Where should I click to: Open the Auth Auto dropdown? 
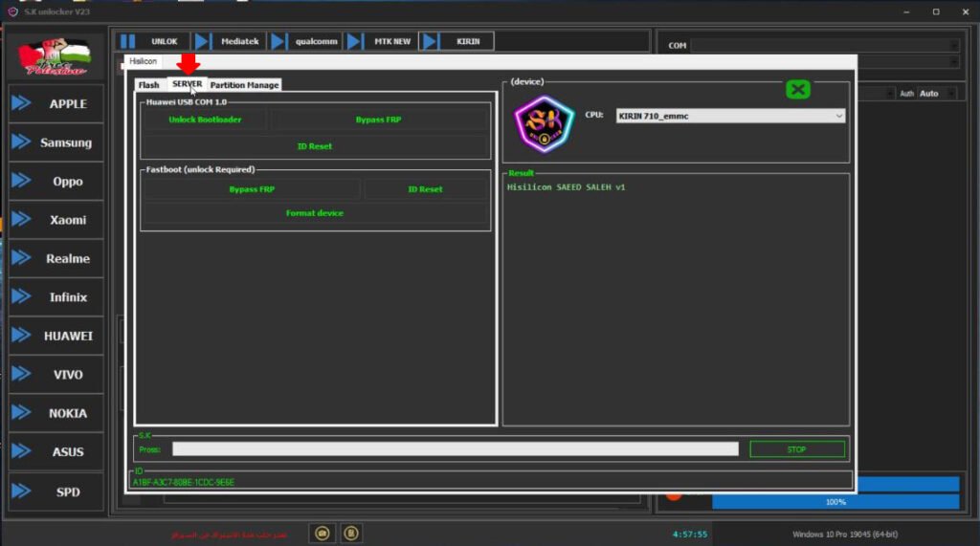coord(936,93)
